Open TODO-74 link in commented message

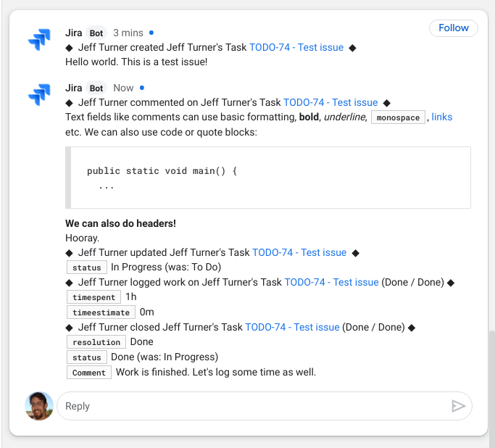coord(330,103)
